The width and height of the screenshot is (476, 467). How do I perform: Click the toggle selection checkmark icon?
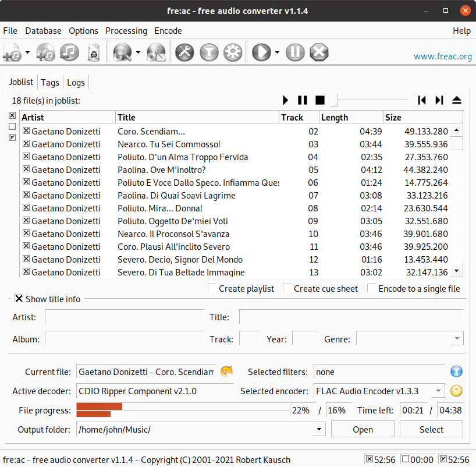click(x=12, y=137)
